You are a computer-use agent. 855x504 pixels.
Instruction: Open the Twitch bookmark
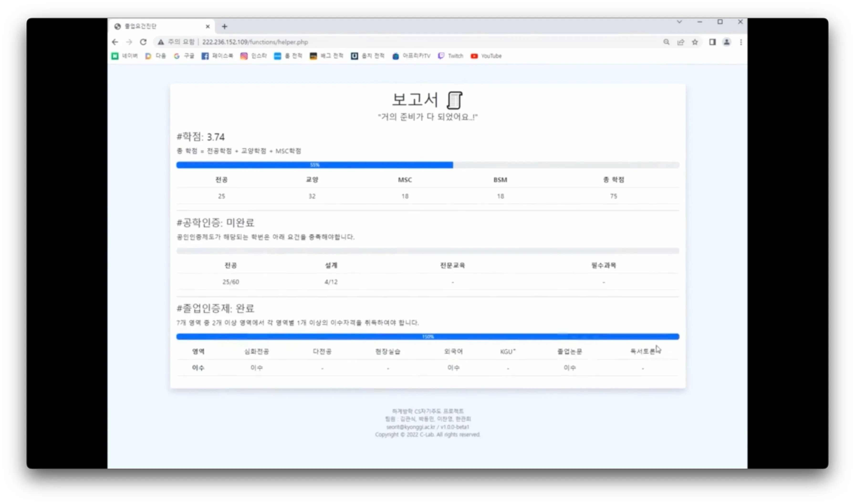(x=450, y=56)
